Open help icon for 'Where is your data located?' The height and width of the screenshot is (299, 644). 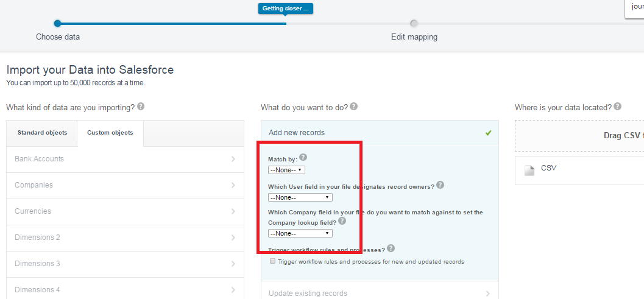617,107
